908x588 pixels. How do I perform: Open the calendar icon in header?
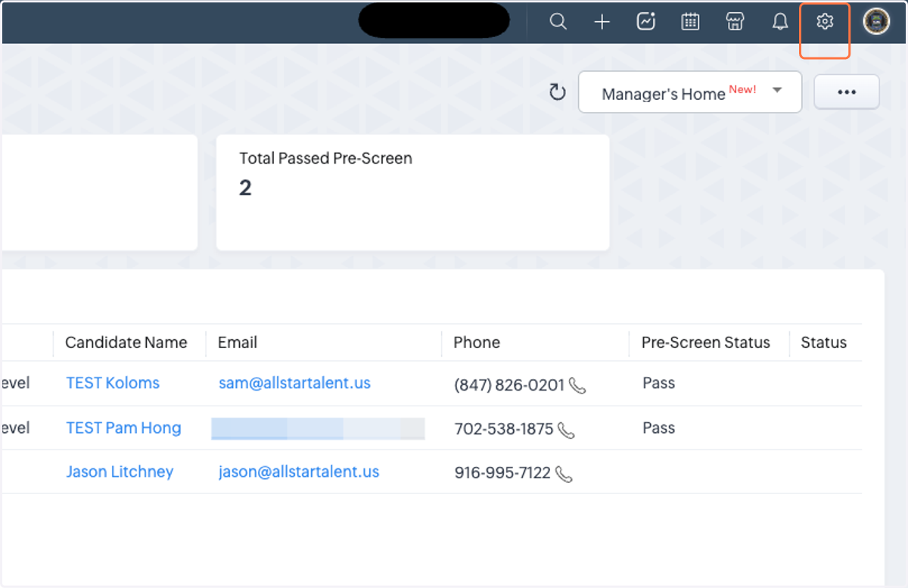pos(690,22)
